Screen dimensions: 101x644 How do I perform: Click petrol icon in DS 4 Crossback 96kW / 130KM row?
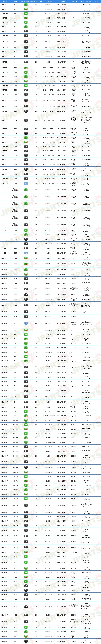[x=26, y=190]
